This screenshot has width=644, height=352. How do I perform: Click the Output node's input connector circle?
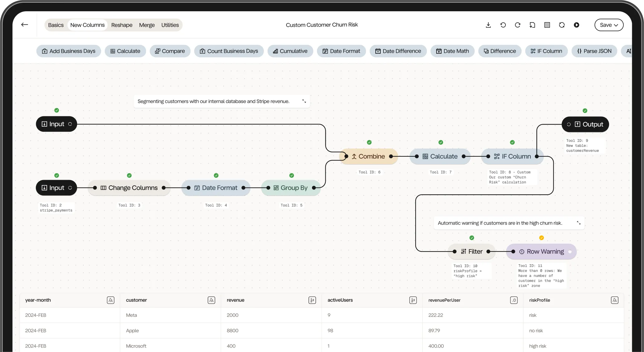(569, 124)
